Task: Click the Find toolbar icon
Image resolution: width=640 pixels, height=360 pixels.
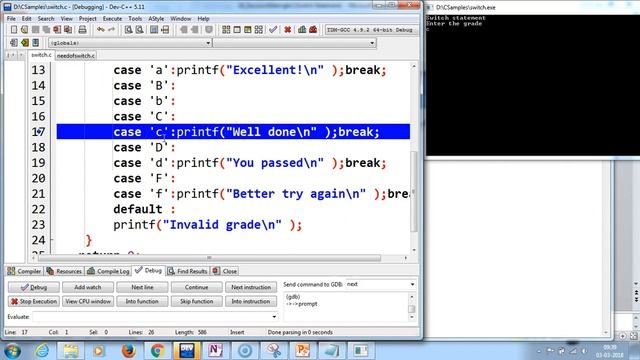Action: pyautogui.click(x=129, y=30)
